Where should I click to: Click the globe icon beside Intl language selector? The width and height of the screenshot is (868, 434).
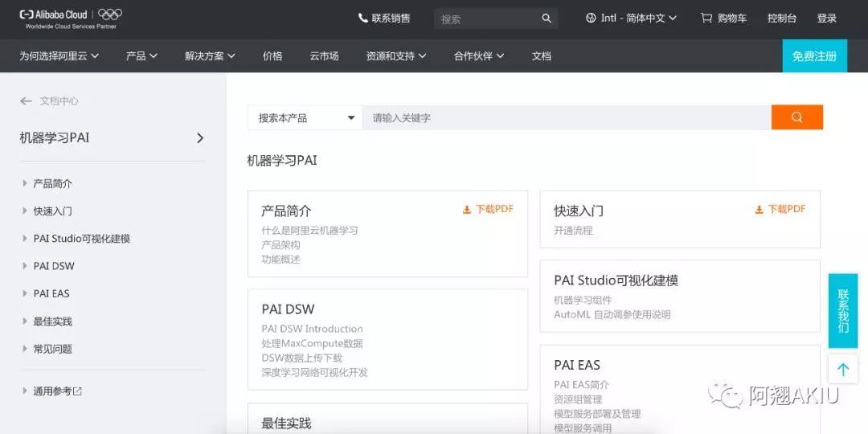click(591, 18)
